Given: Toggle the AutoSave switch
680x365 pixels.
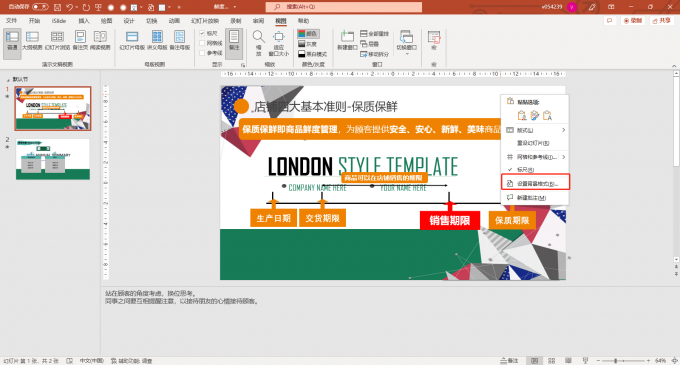Looking at the screenshot, I should point(40,7).
